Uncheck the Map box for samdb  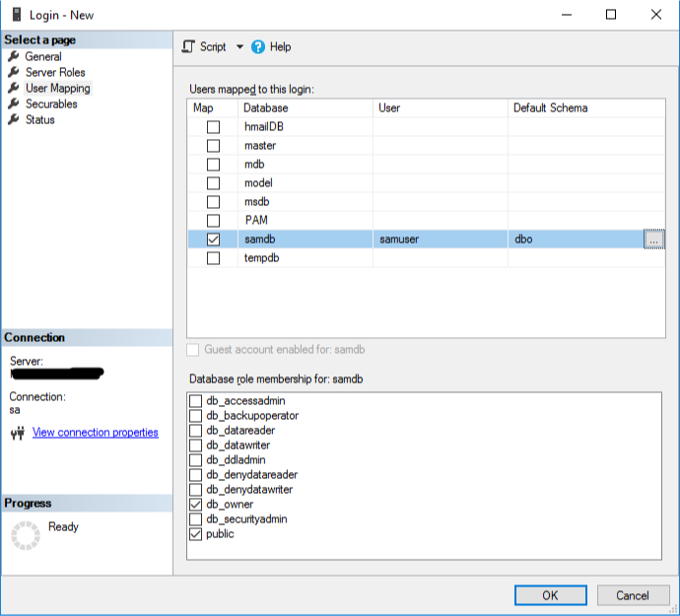213,240
